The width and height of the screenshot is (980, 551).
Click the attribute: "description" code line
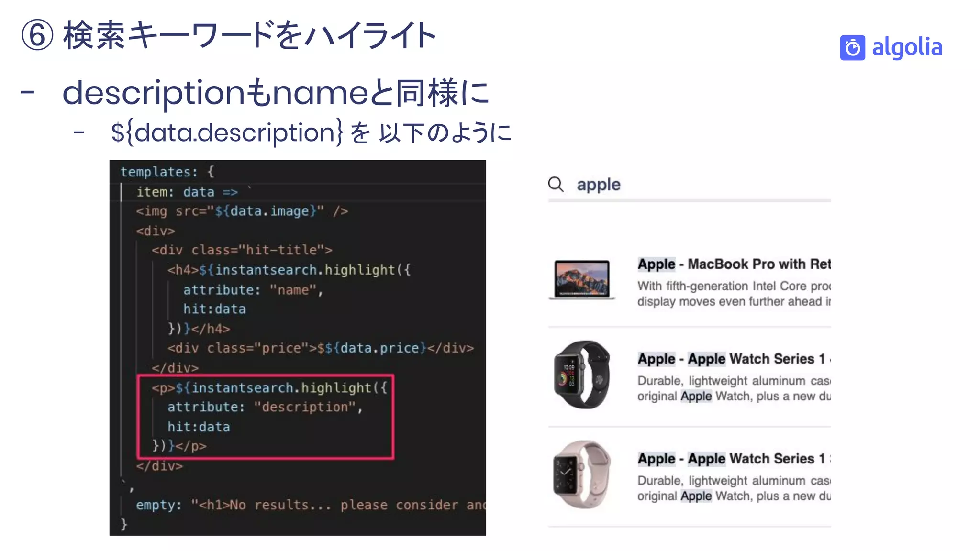click(265, 407)
